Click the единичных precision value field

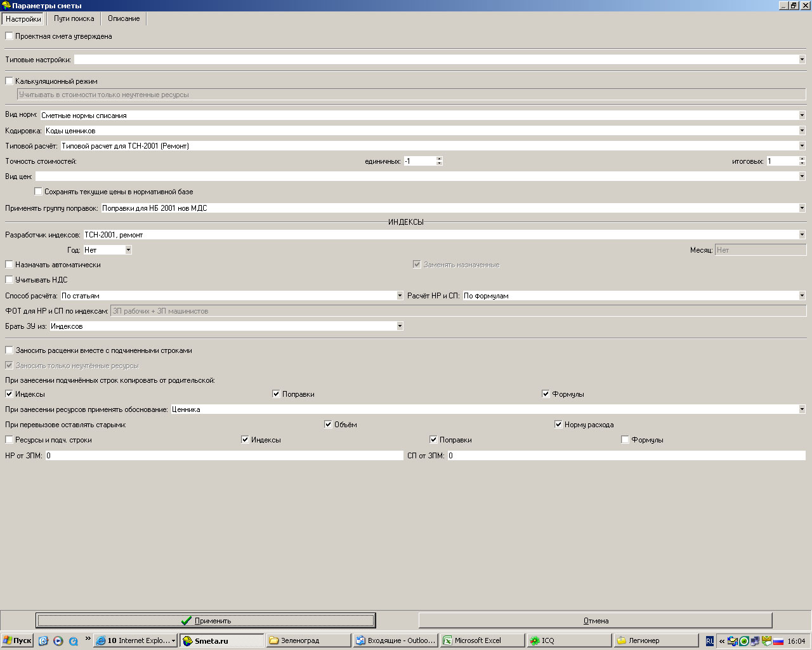click(x=419, y=161)
